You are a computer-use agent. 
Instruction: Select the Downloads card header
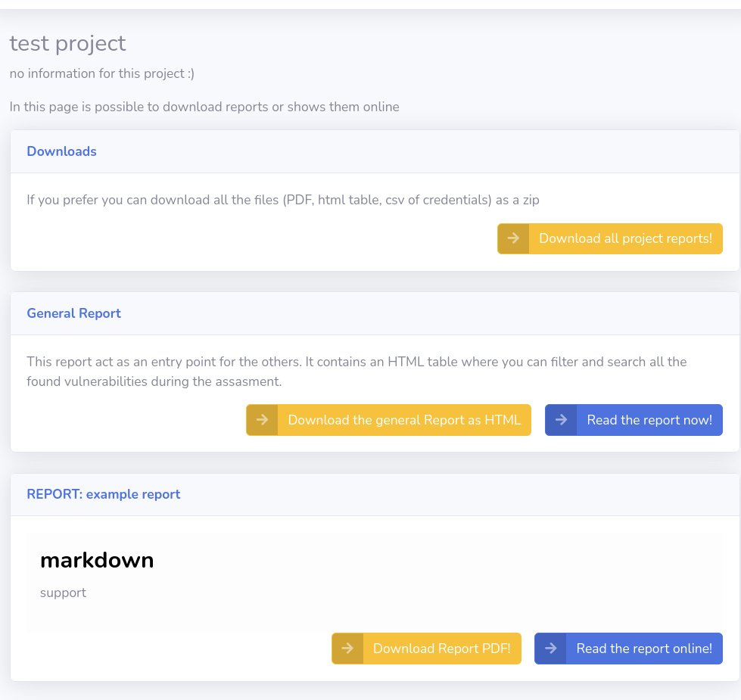click(375, 151)
